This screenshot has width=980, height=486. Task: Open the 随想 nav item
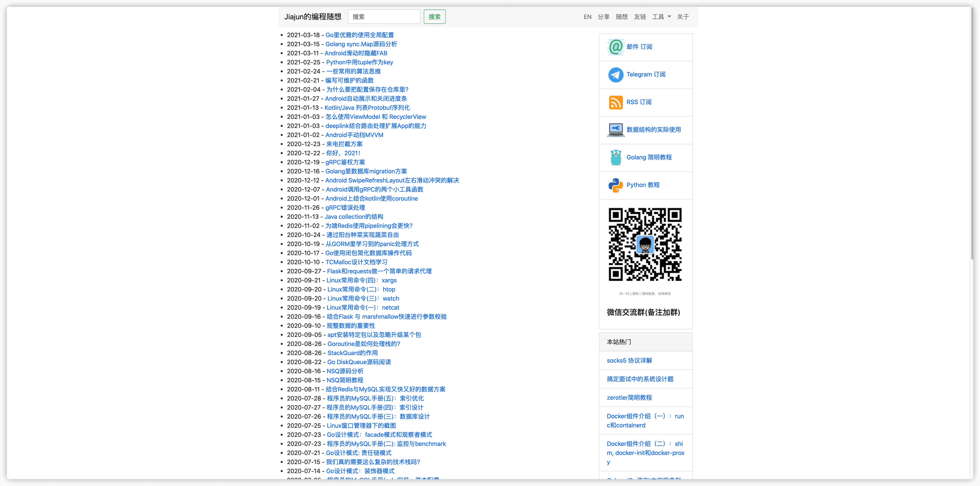[x=622, y=17]
